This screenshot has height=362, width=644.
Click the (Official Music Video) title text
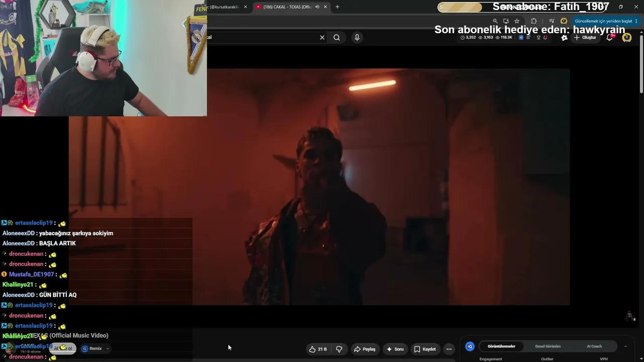(79, 335)
